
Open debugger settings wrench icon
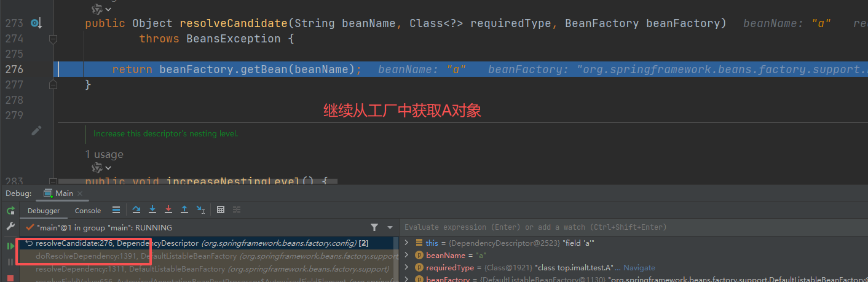tap(10, 227)
